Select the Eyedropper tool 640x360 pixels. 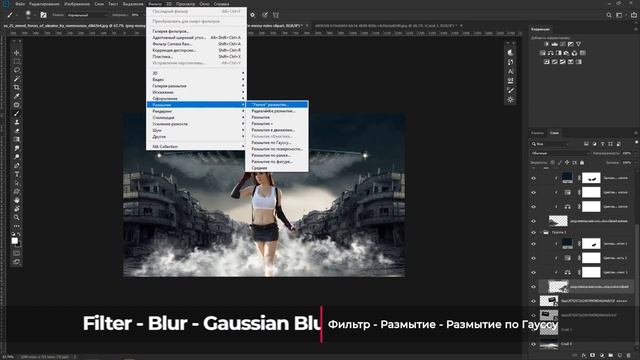point(17,96)
